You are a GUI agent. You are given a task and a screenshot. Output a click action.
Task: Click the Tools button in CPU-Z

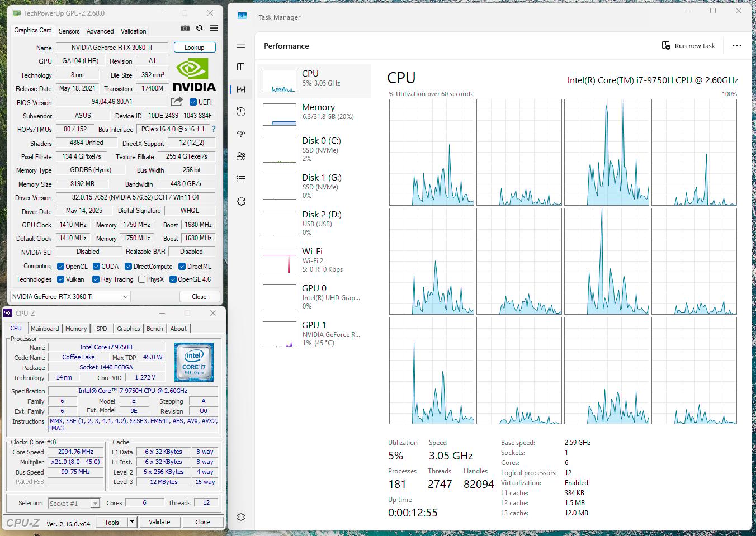(112, 522)
